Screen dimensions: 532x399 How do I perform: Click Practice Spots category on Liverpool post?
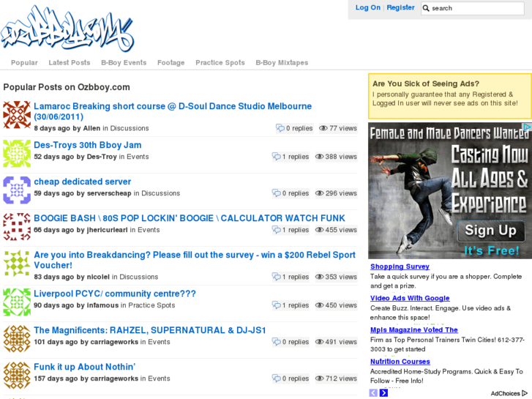pos(151,305)
